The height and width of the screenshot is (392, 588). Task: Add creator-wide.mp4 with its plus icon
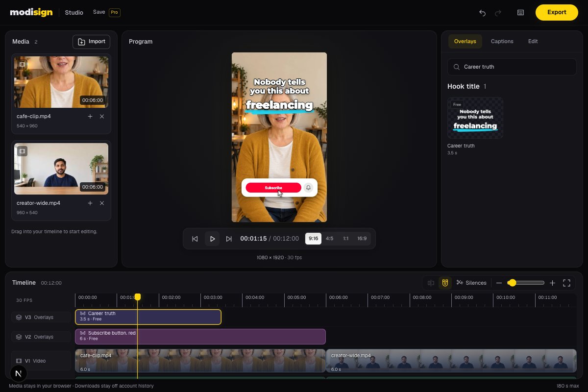click(x=90, y=203)
